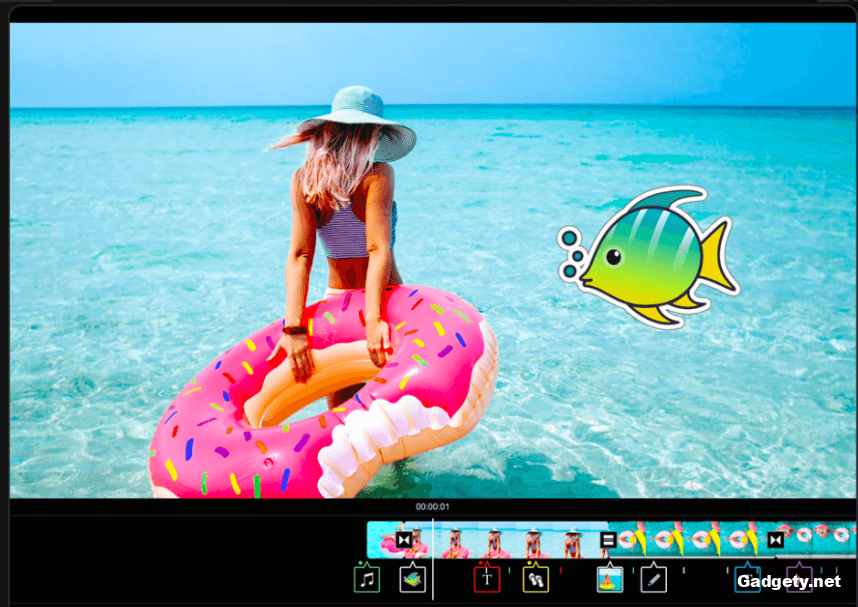858x607 pixels.
Task: Open the picture overlay marker
Action: click(x=610, y=579)
